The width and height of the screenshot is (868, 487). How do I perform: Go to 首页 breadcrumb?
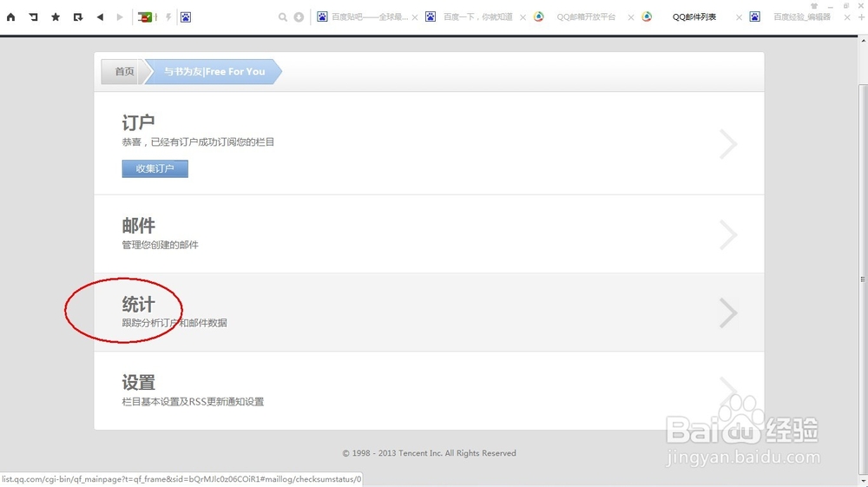(125, 72)
